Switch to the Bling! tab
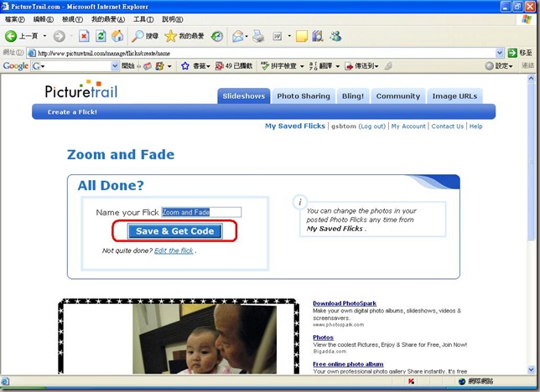This screenshot has width=540, height=392. point(353,96)
